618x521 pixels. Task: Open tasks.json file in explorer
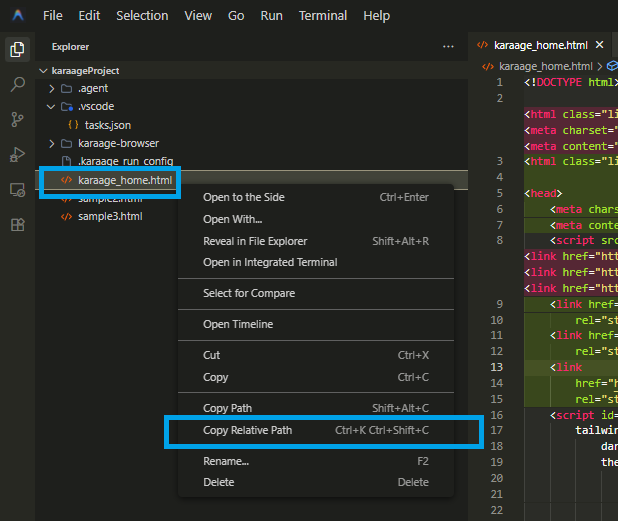107,125
